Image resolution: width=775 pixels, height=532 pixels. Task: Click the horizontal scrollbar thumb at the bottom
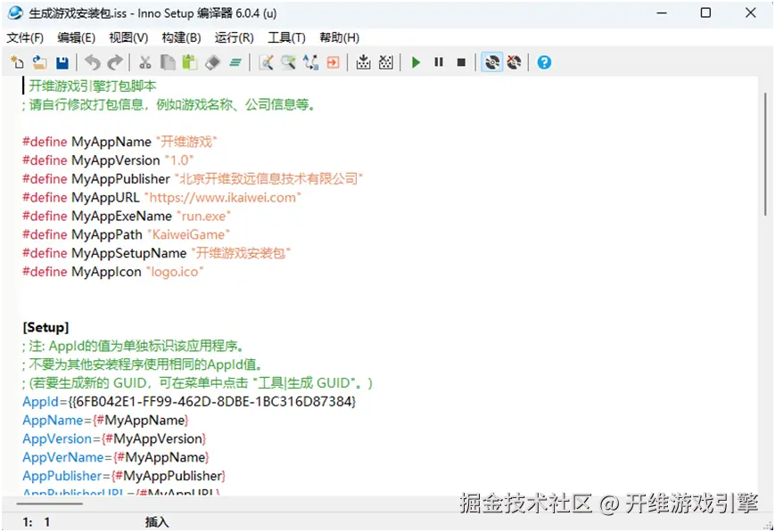click(49, 503)
